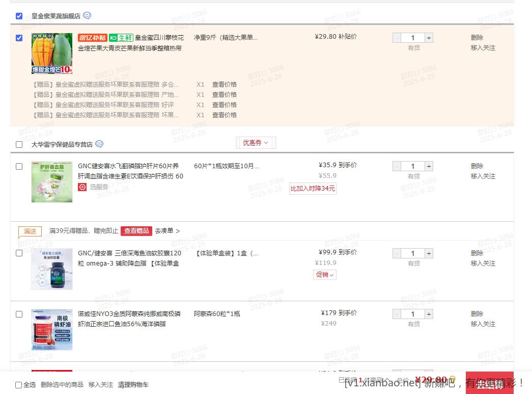Move GNC鱼油 to 移入关注
The height and width of the screenshot is (394, 532).
[483, 263]
